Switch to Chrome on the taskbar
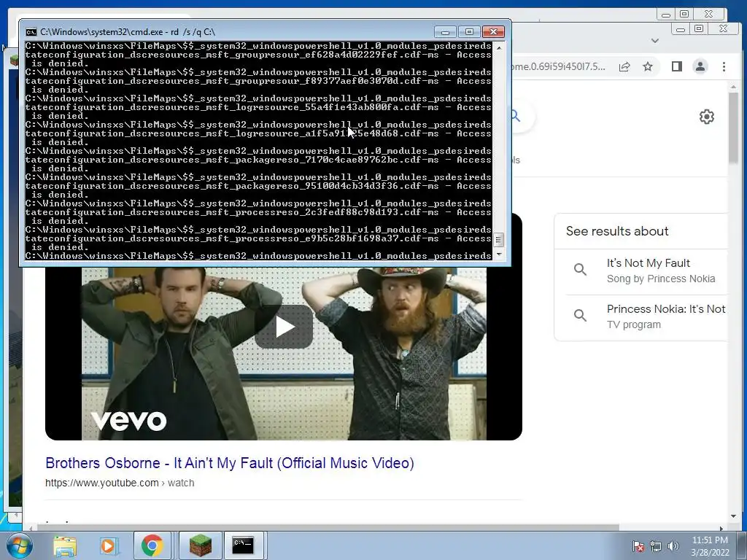 (x=152, y=545)
